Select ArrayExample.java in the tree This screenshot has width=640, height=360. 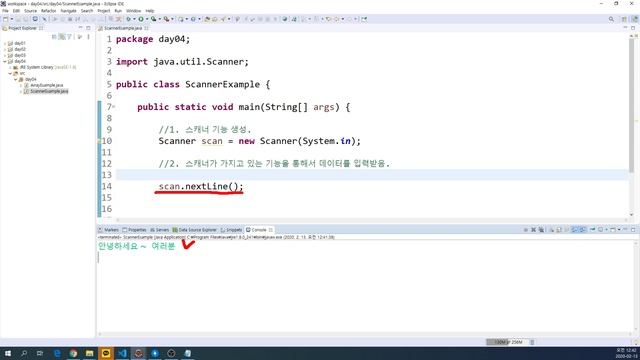click(47, 85)
